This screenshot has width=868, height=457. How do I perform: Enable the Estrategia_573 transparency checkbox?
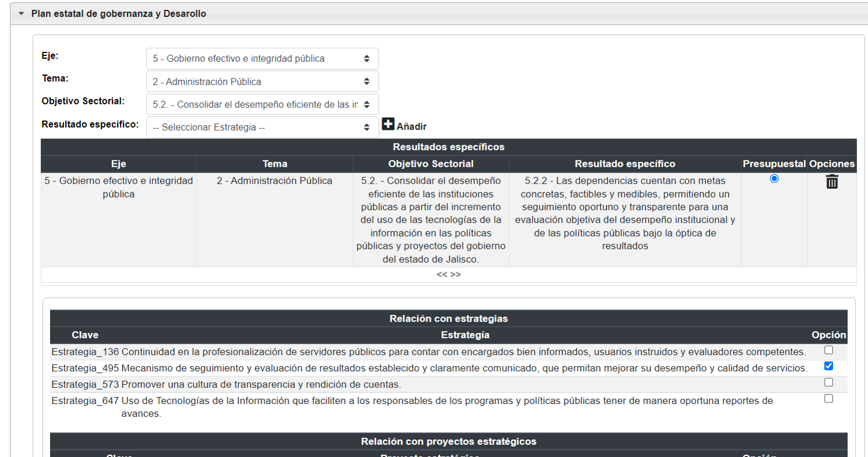828,382
